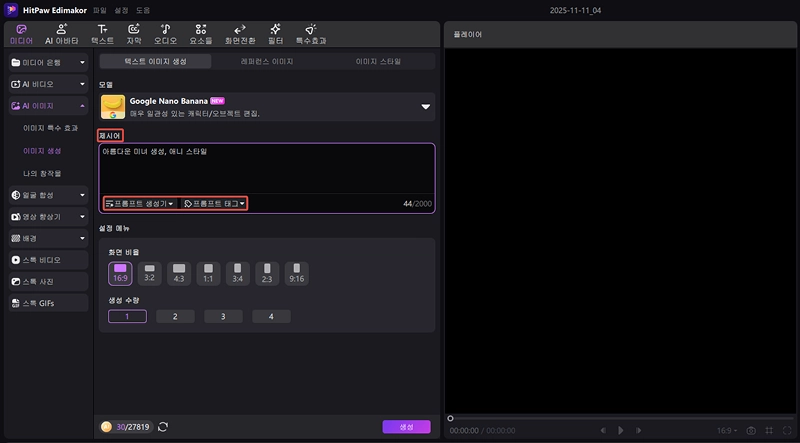Switch to 텍스트 이미지 생성 tab
The height and width of the screenshot is (443, 800).
tap(156, 61)
